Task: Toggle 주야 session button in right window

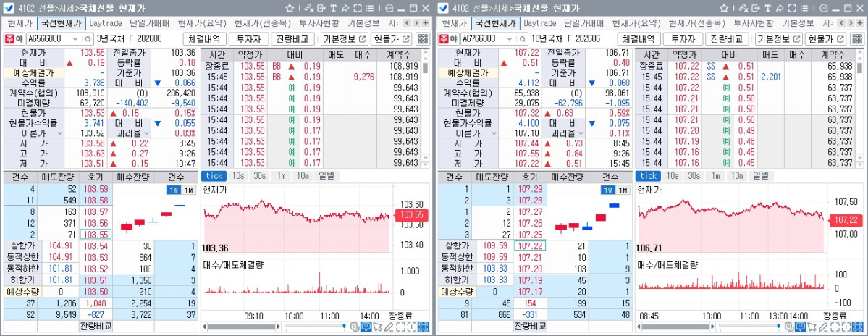Action: [449, 39]
